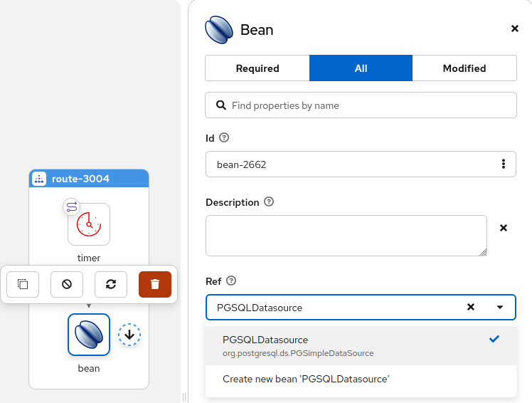Click the replace step refresh icon

pos(111,284)
